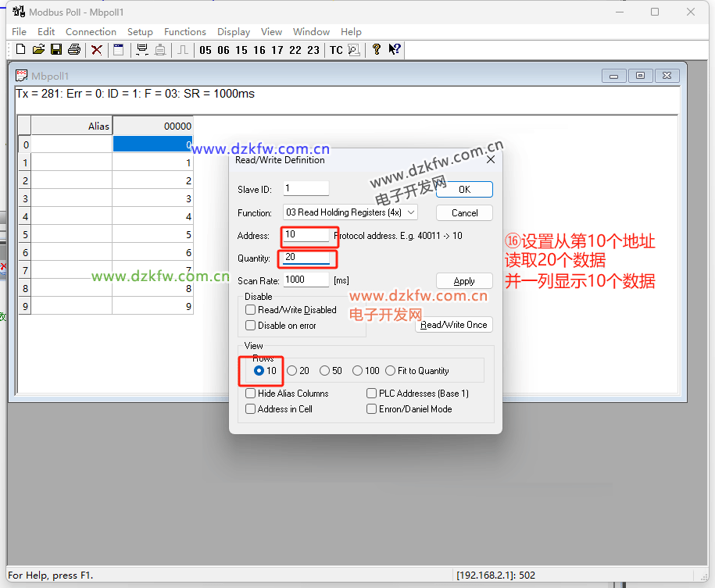Select function 05 in the toolbar
The width and height of the screenshot is (715, 588).
click(206, 50)
